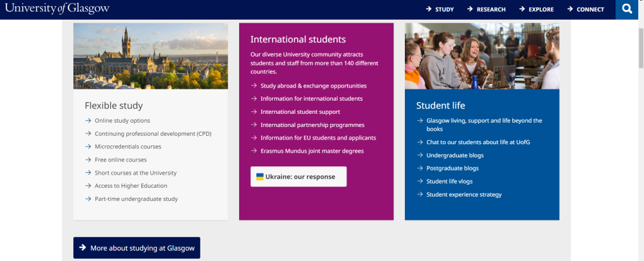Viewport: 644px width, 261px height.
Task: Click the arrow before Online study options
Action: point(88,120)
